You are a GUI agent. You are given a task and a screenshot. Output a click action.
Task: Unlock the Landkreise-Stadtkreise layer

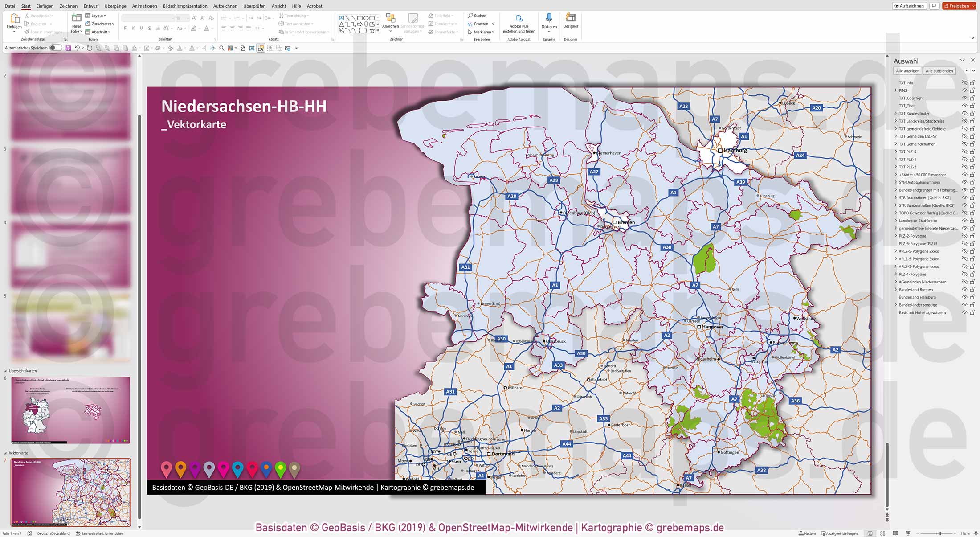click(972, 220)
